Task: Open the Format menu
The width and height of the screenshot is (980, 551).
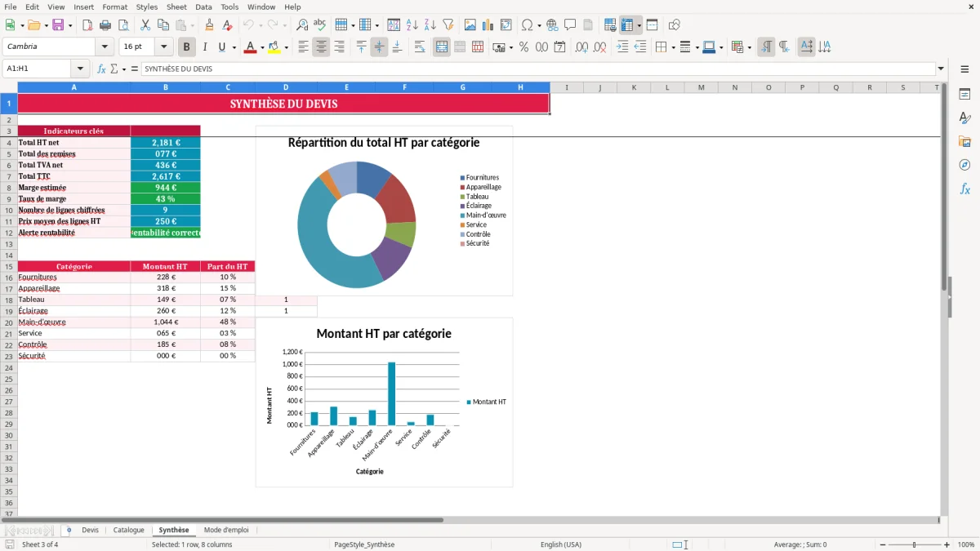Action: point(114,7)
